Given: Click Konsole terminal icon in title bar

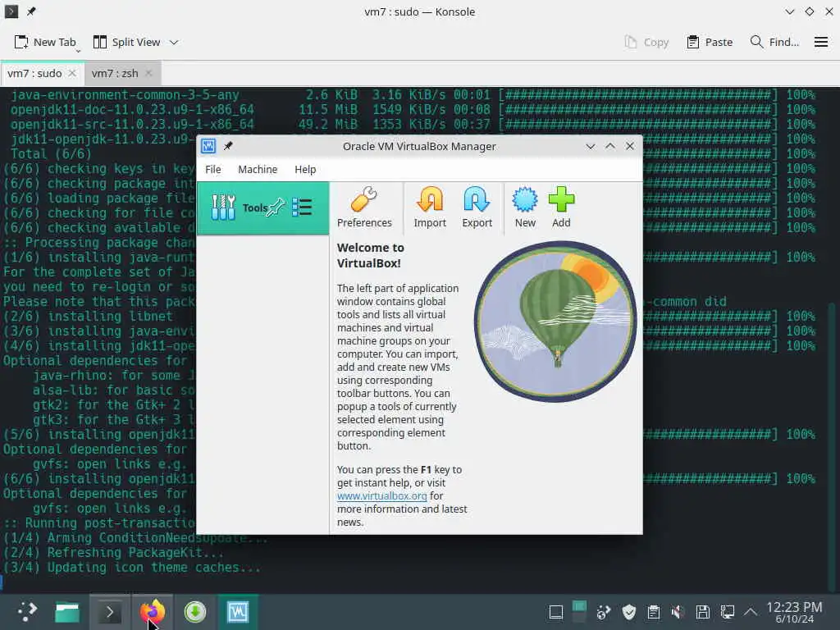Looking at the screenshot, I should (11, 11).
